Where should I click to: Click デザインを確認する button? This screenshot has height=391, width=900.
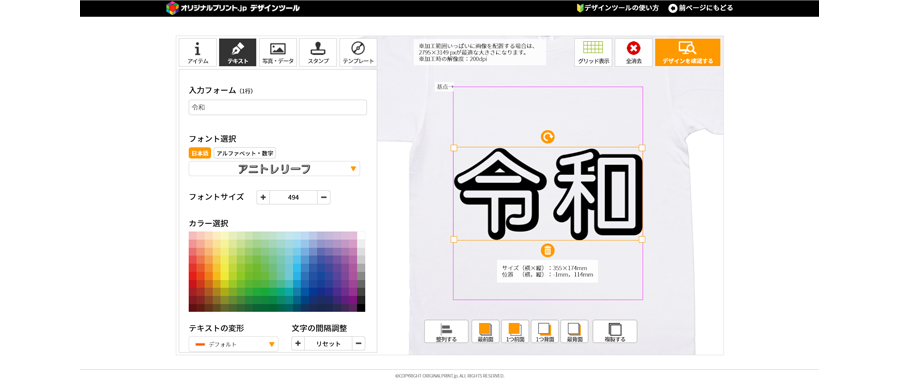point(688,52)
